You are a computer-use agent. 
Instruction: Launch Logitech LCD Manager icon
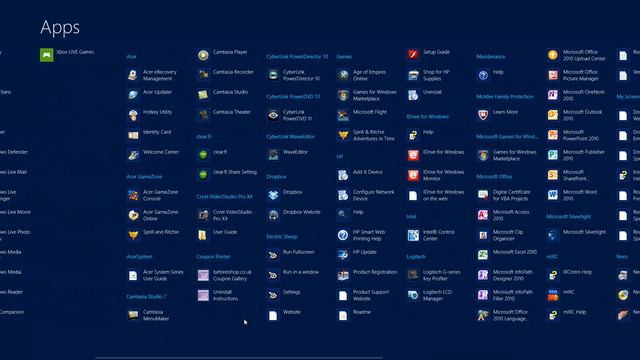413,295
